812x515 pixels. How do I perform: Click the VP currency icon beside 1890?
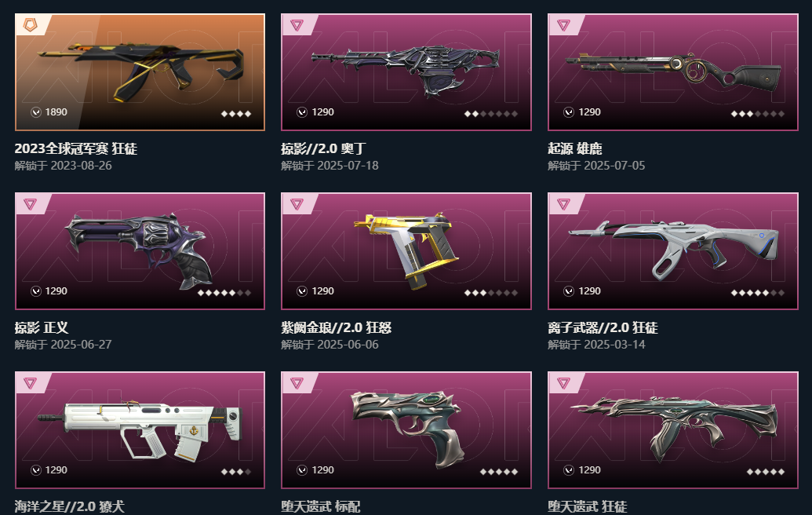(x=36, y=112)
